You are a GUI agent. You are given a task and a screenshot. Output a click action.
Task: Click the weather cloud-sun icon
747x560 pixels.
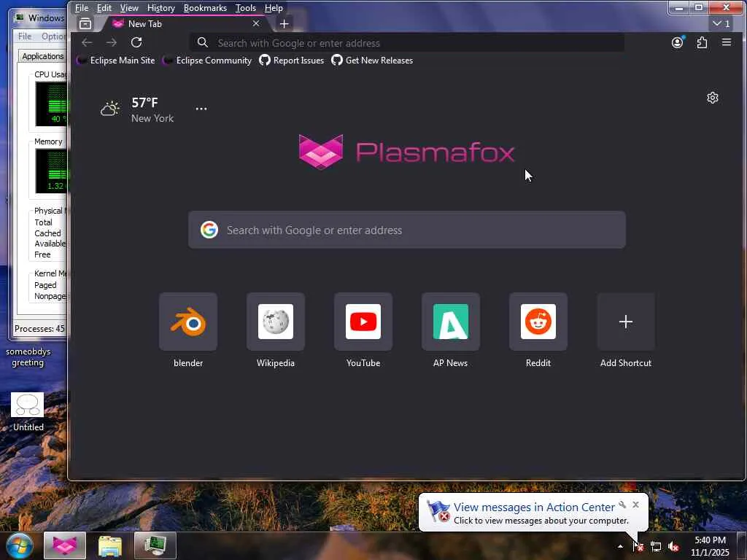pos(109,109)
